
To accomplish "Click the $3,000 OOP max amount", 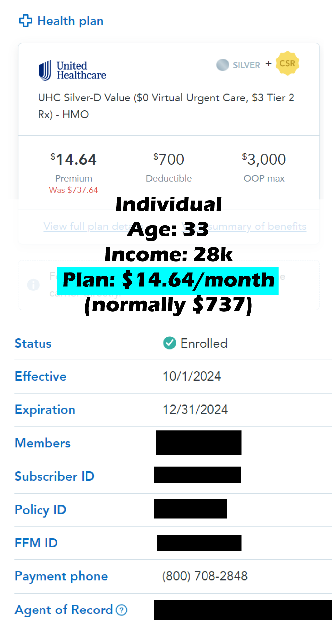I will pos(264,160).
